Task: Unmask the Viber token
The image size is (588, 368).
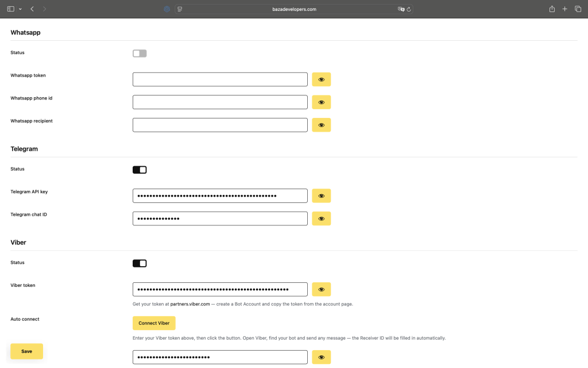Action: tap(322, 289)
